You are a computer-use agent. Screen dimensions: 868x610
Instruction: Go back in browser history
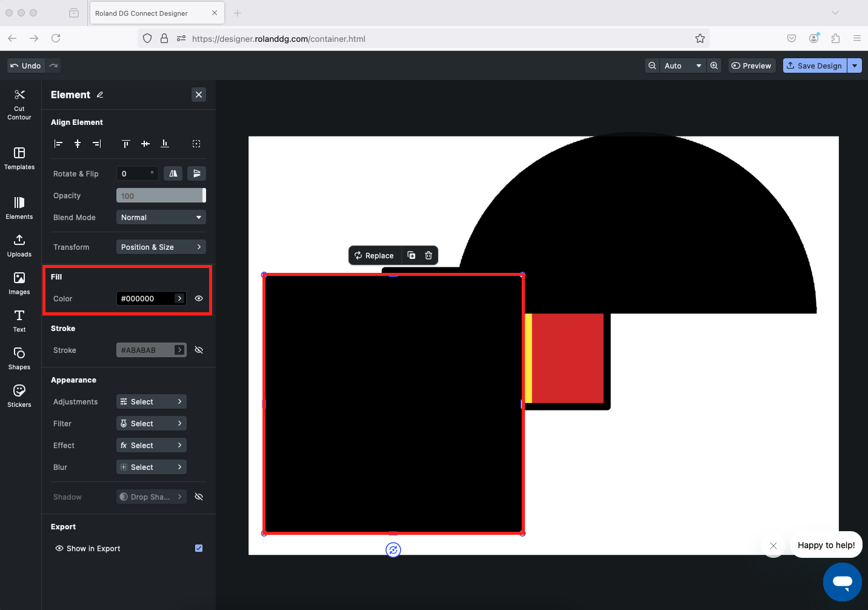click(12, 38)
